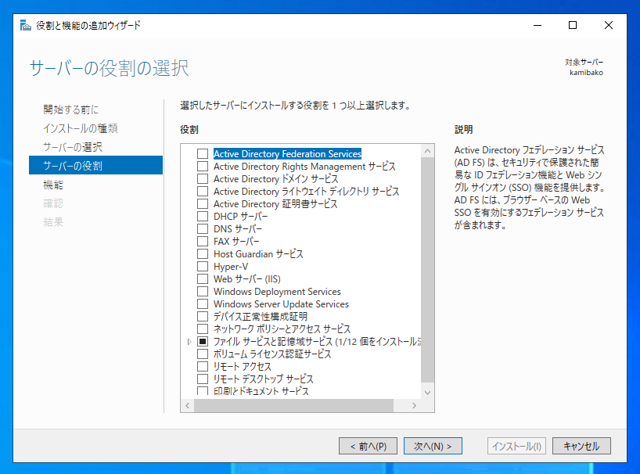Image resolution: width=640 pixels, height=474 pixels.
Task: Open 機能 step in sidebar
Action: point(53,185)
